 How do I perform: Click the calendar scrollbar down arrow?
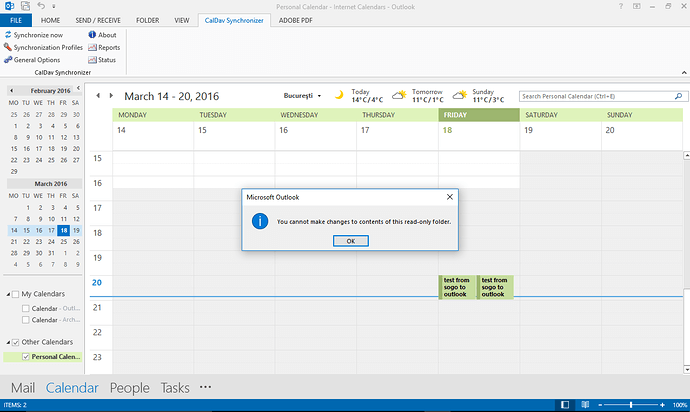coord(686,369)
